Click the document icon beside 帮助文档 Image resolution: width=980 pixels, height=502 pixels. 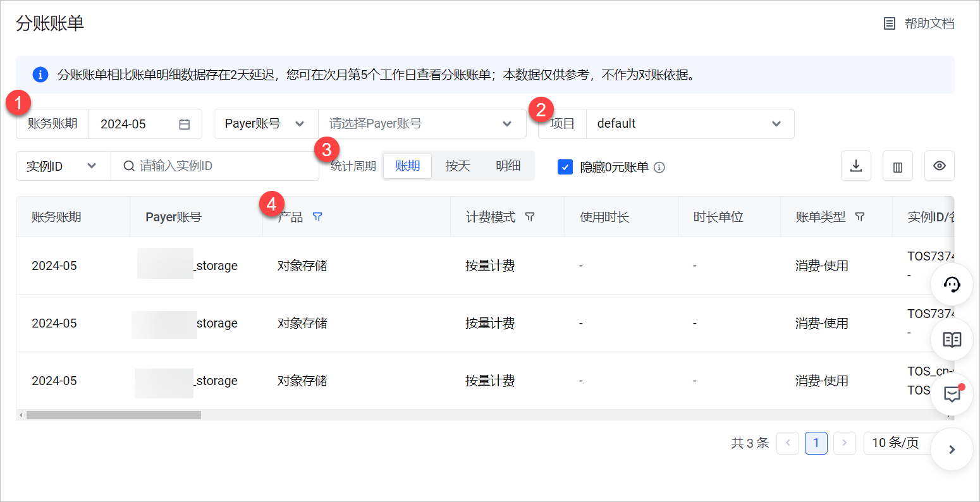pyautogui.click(x=890, y=24)
